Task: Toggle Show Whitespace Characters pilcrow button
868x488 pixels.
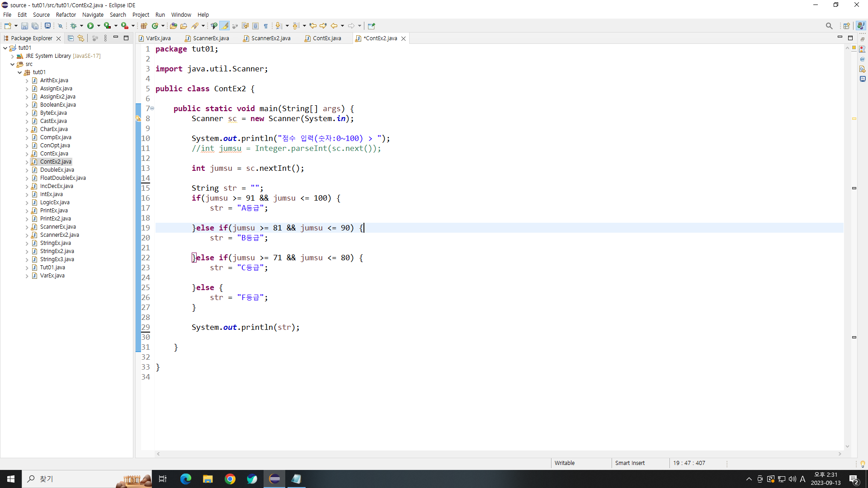Action: pos(266,26)
